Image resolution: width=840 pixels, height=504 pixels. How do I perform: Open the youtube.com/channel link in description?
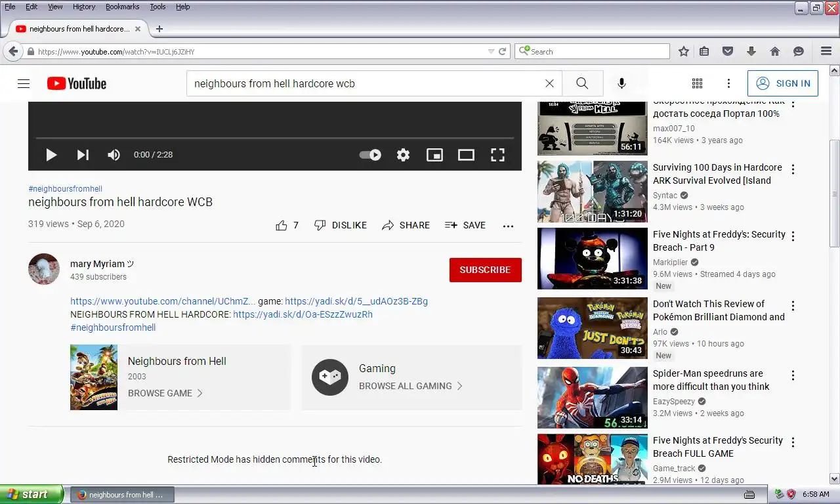pyautogui.click(x=163, y=301)
